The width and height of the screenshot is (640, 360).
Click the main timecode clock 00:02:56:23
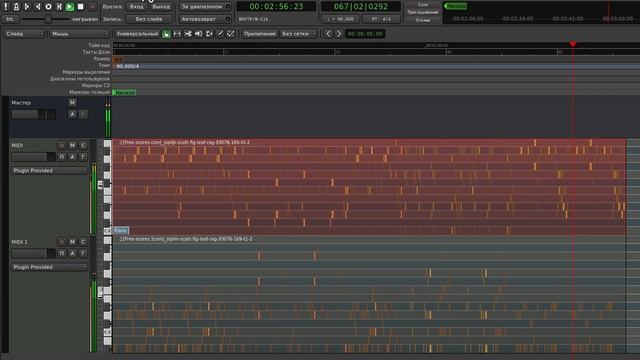click(x=276, y=7)
